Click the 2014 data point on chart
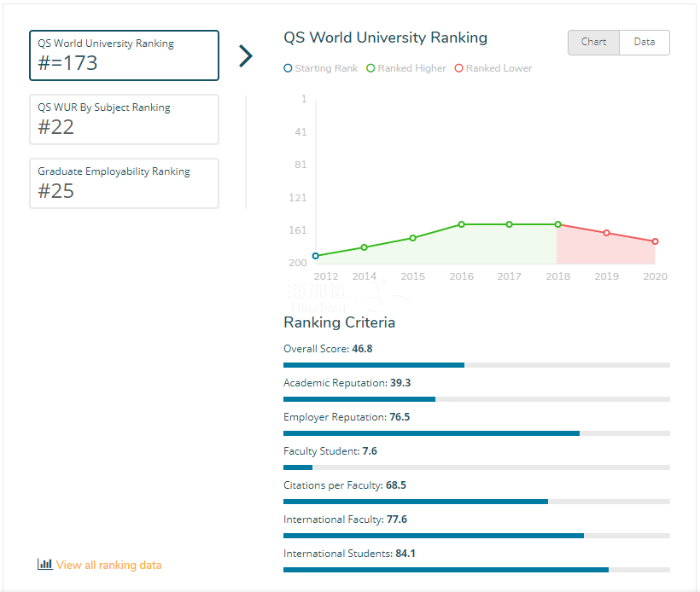 tap(365, 247)
